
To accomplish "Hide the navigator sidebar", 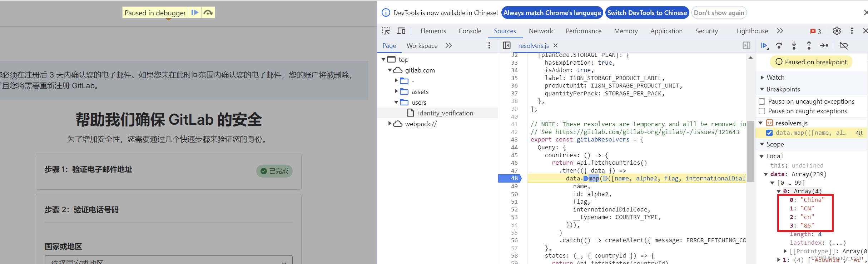I will click(x=507, y=45).
